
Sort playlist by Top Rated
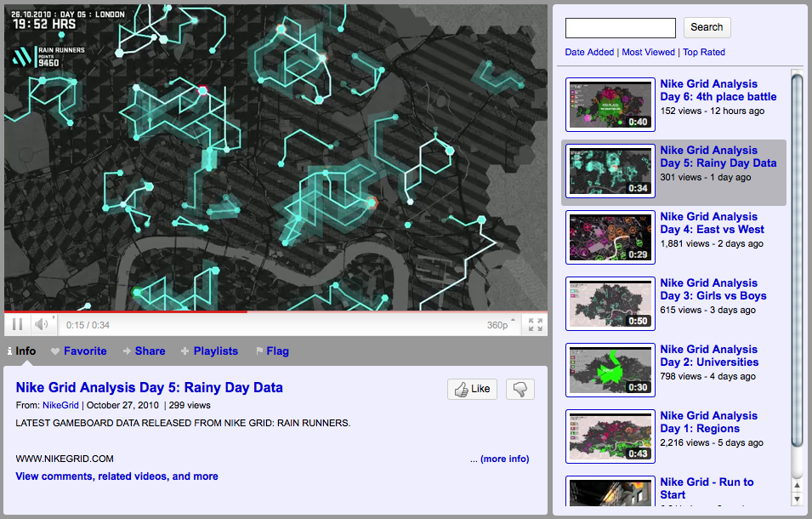click(x=704, y=52)
